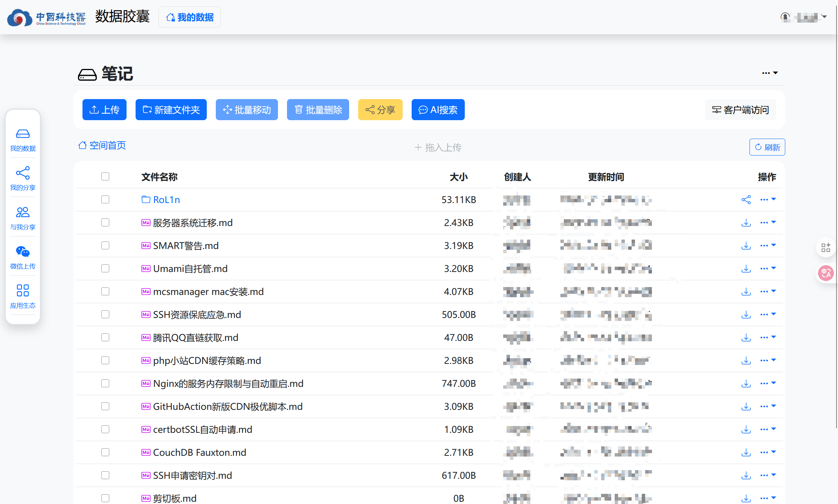Click the translate floating icon
Viewport: 838px width, 504px height.
pyautogui.click(x=826, y=273)
